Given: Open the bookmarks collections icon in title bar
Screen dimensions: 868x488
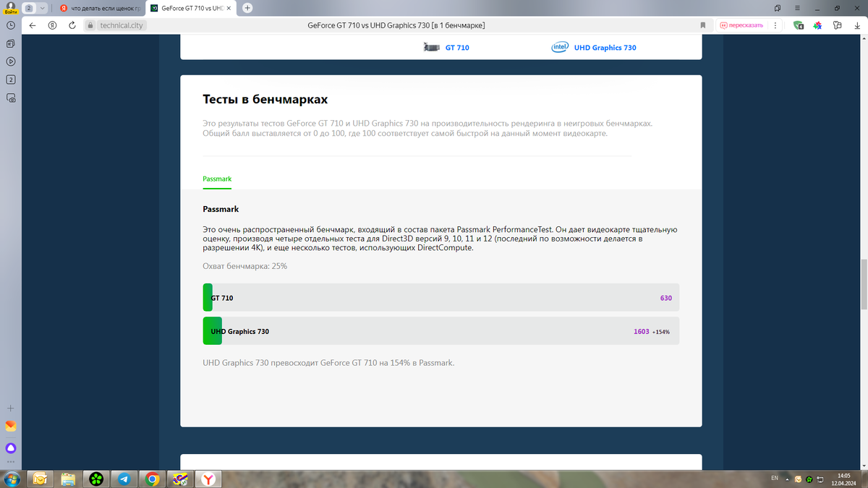Looking at the screenshot, I should pos(777,8).
